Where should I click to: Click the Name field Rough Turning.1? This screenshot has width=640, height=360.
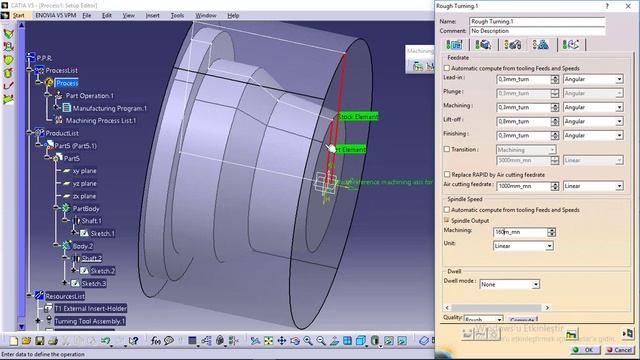point(537,21)
